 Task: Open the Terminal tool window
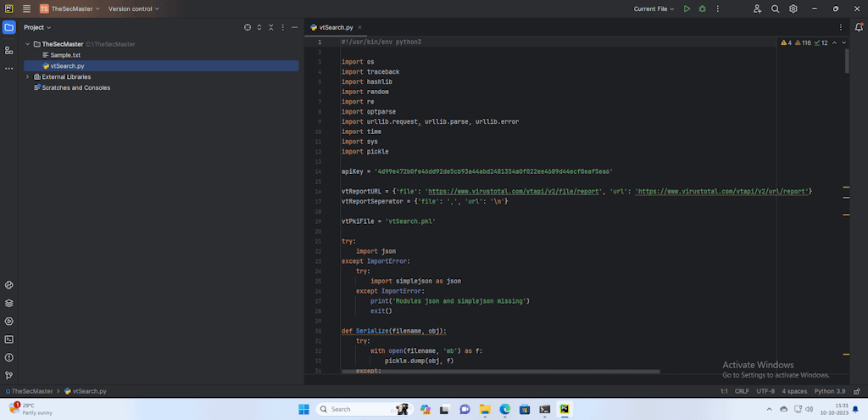coord(8,339)
